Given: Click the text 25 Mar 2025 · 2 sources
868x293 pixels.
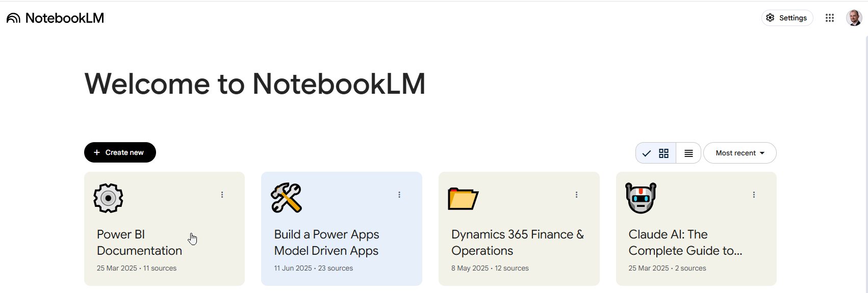Looking at the screenshot, I should click(x=667, y=268).
